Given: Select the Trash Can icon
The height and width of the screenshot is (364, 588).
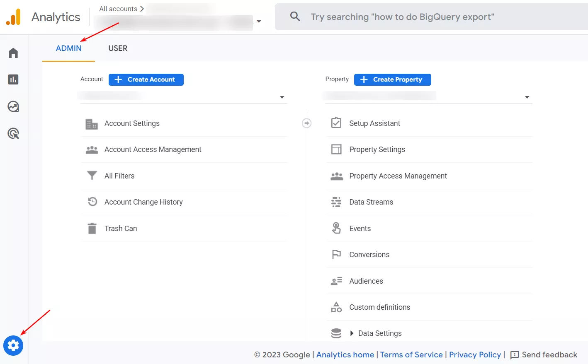Looking at the screenshot, I should (x=92, y=228).
